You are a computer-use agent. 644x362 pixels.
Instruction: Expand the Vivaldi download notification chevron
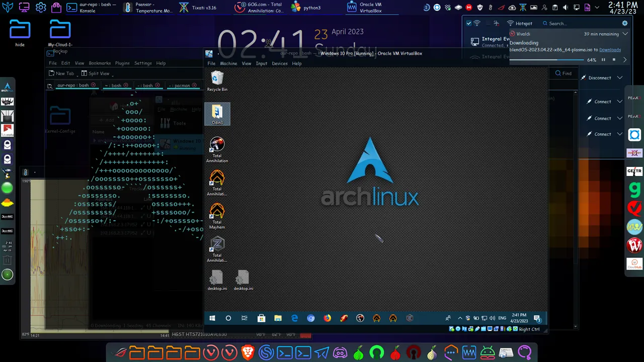625,34
